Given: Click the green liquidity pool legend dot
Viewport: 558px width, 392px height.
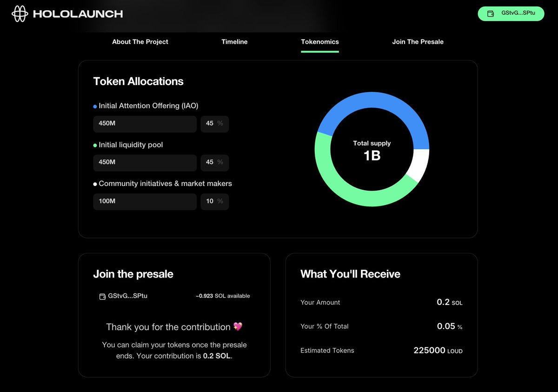Looking at the screenshot, I should click(x=95, y=146).
